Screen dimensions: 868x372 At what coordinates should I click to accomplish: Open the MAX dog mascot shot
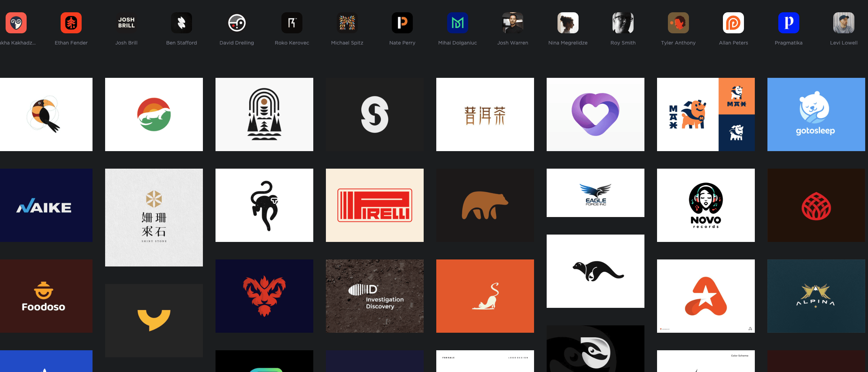pyautogui.click(x=706, y=114)
